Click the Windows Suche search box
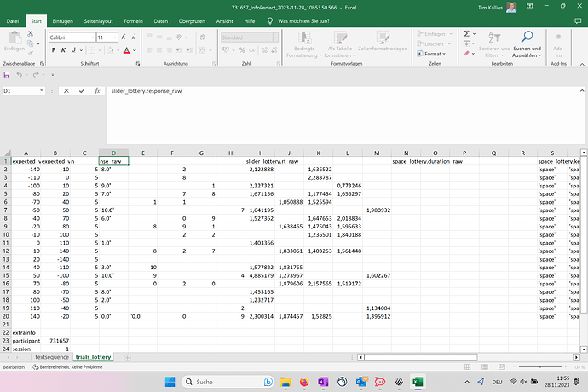Screen dimensions: 588x392 click(228, 382)
